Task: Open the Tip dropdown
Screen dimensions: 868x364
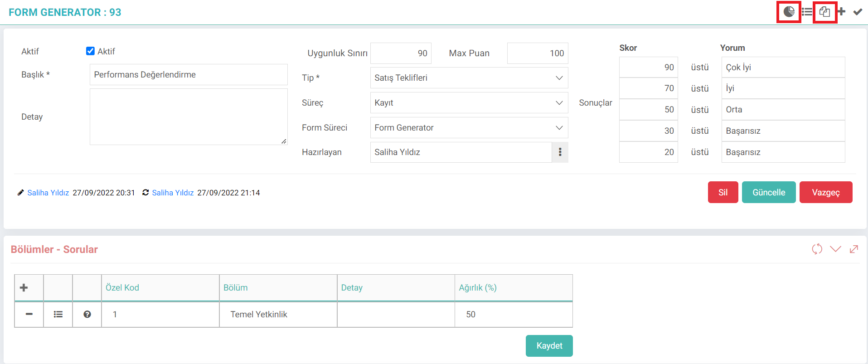Action: (469, 78)
